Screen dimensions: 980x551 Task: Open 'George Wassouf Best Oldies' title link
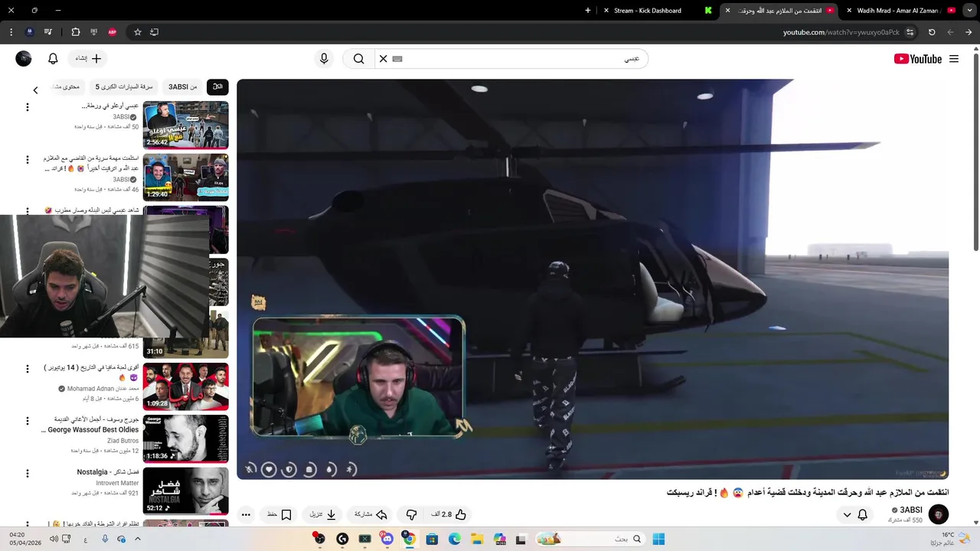[90, 425]
